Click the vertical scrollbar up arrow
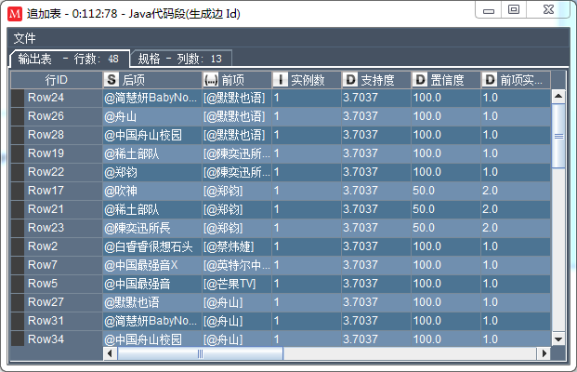The height and width of the screenshot is (372, 577). pos(558,96)
